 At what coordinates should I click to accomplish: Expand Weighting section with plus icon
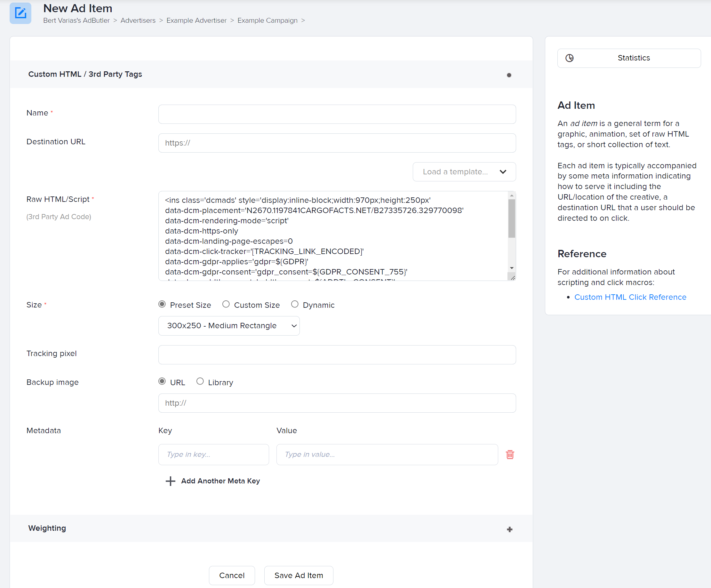(509, 529)
